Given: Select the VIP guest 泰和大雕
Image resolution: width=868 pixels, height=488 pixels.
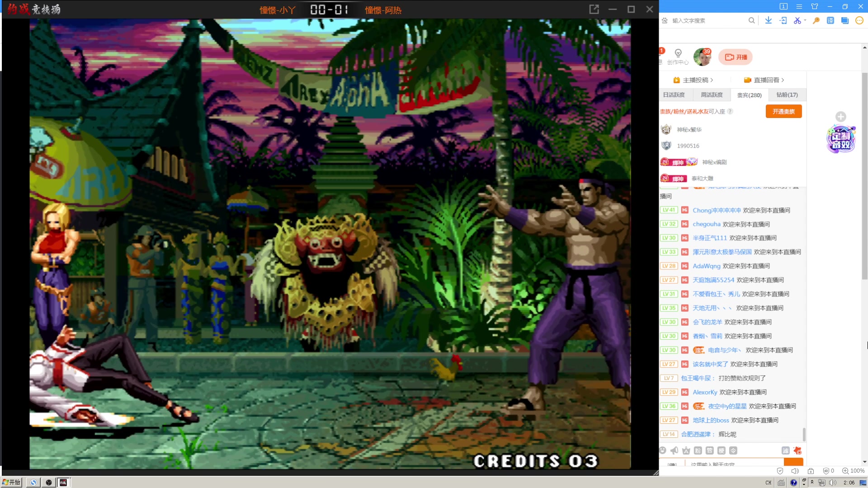Looking at the screenshot, I should (x=702, y=178).
